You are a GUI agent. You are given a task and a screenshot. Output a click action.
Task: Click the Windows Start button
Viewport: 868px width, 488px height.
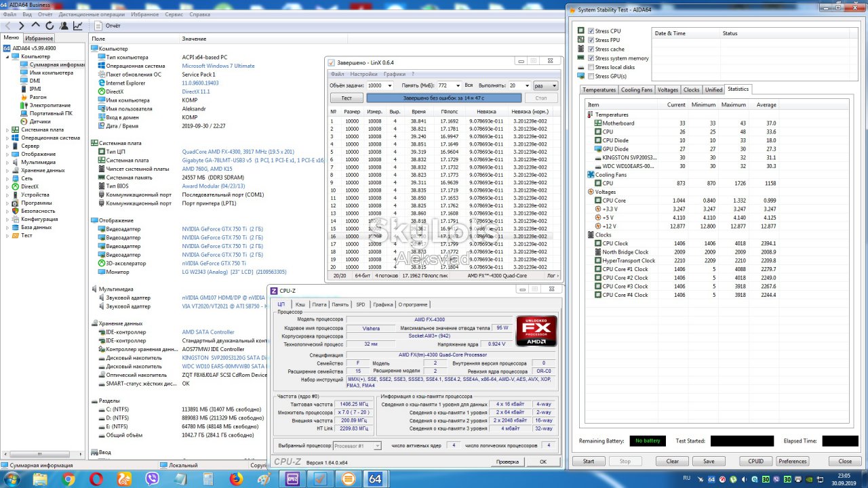click(x=13, y=479)
